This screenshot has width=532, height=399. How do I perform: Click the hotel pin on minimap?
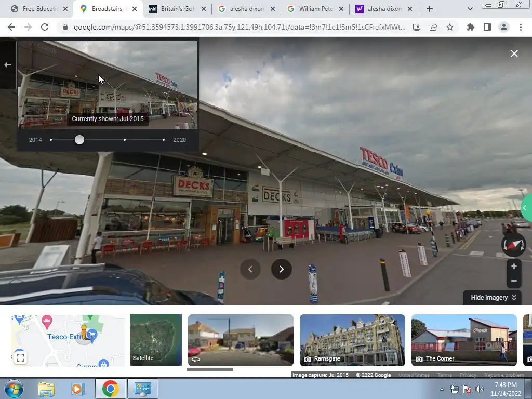click(47, 322)
